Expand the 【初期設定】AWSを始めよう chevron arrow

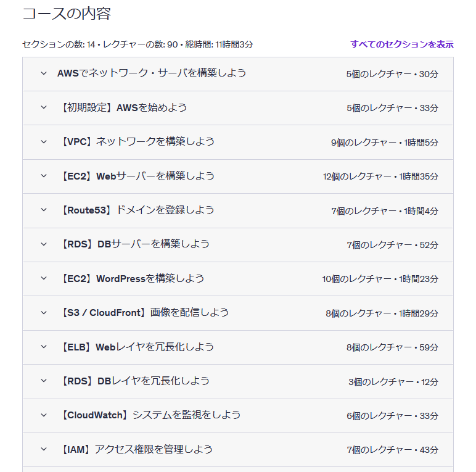[44, 107]
